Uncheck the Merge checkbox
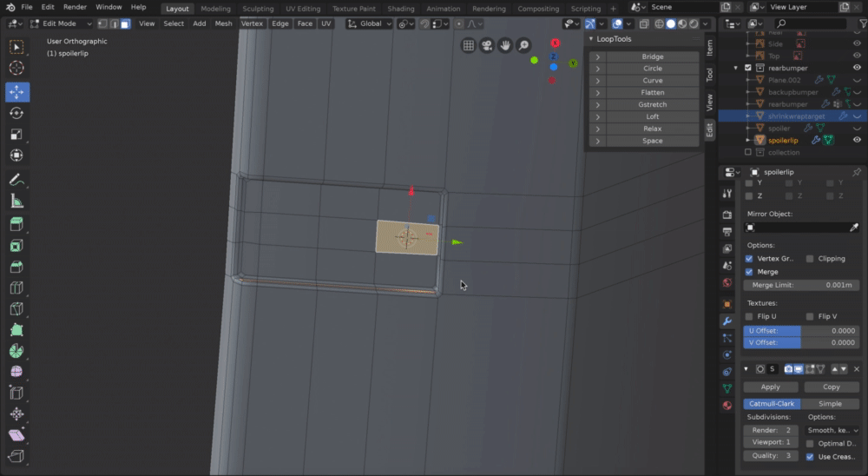Image resolution: width=868 pixels, height=476 pixels. pyautogui.click(x=750, y=272)
